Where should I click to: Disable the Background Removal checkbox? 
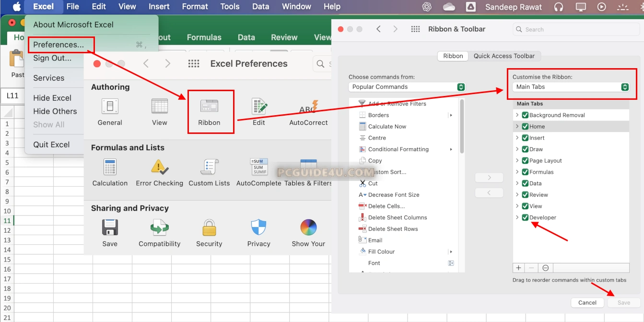[525, 115]
